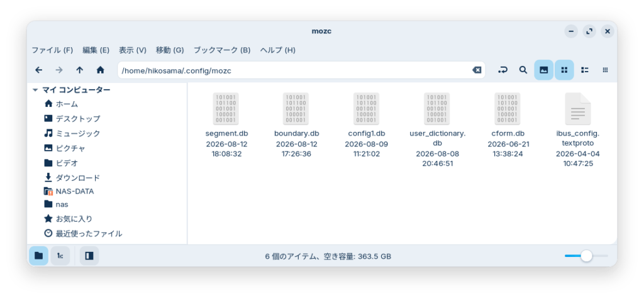Clear the location bar text
The image size is (644, 299).
pyautogui.click(x=477, y=70)
